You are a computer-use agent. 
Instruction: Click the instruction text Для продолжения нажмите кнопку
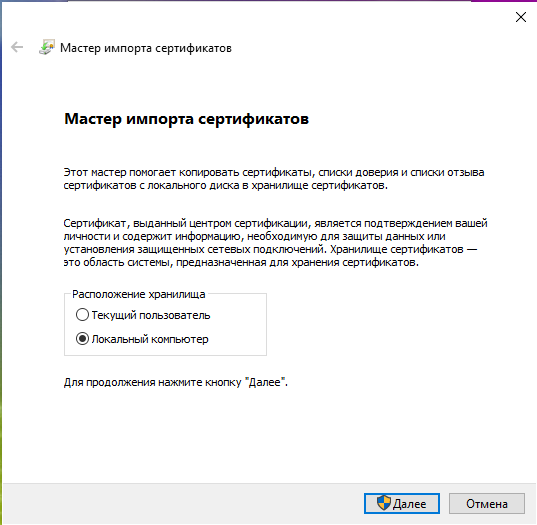(176, 382)
